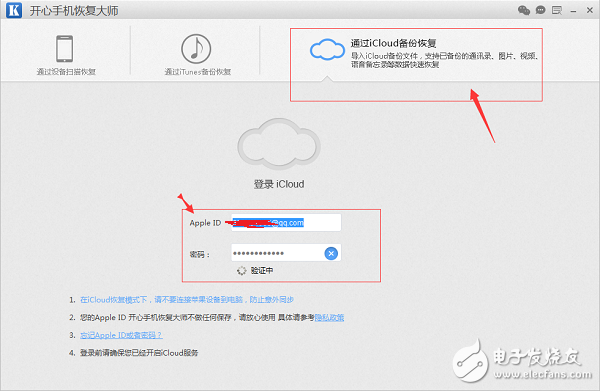Click the Apple ID input field
This screenshot has width=600, height=391.
(x=286, y=223)
